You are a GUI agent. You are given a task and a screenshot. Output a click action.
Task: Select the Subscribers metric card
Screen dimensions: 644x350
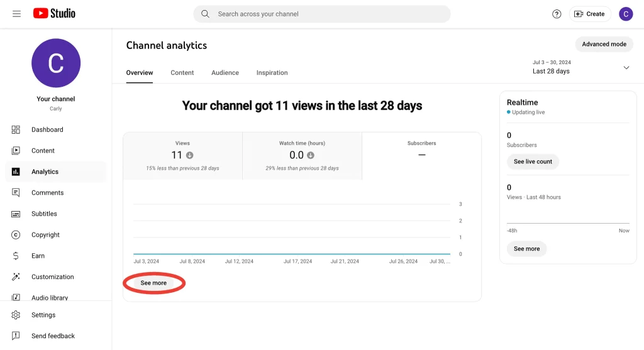[421, 156]
